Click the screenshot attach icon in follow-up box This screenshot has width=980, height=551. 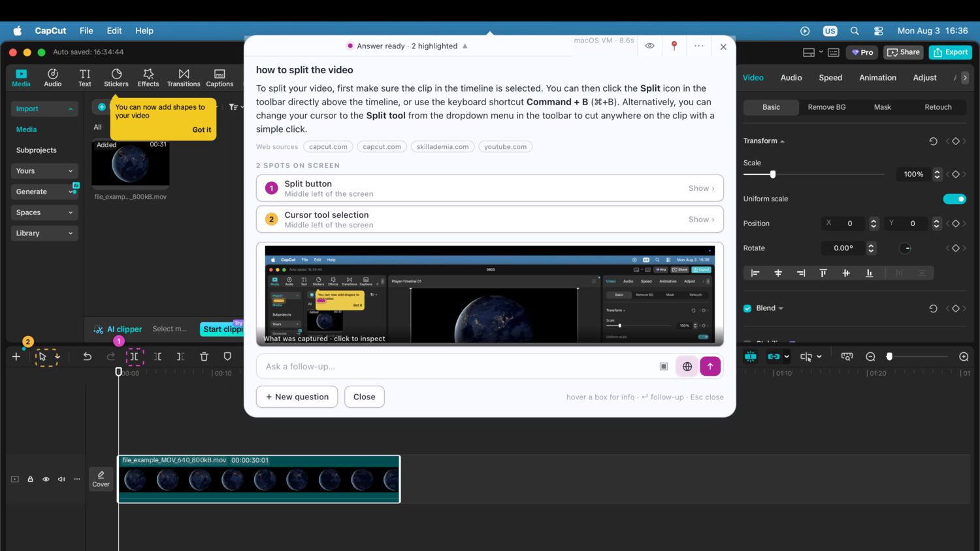coord(664,367)
